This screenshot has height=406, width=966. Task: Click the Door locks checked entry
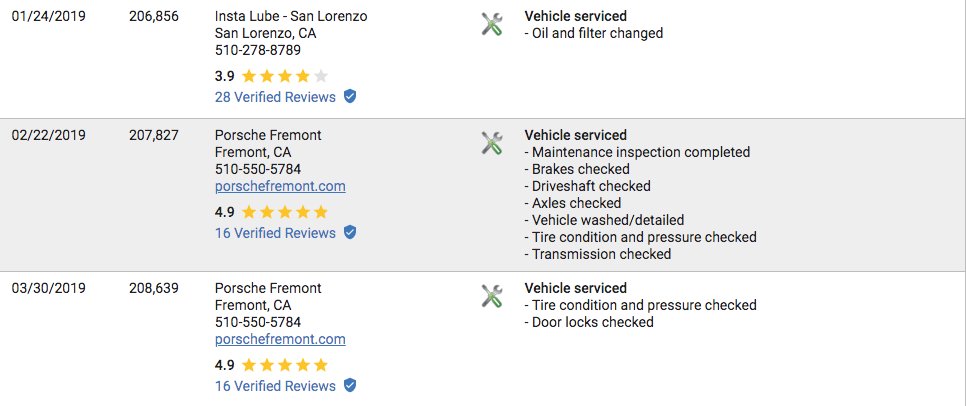click(589, 322)
